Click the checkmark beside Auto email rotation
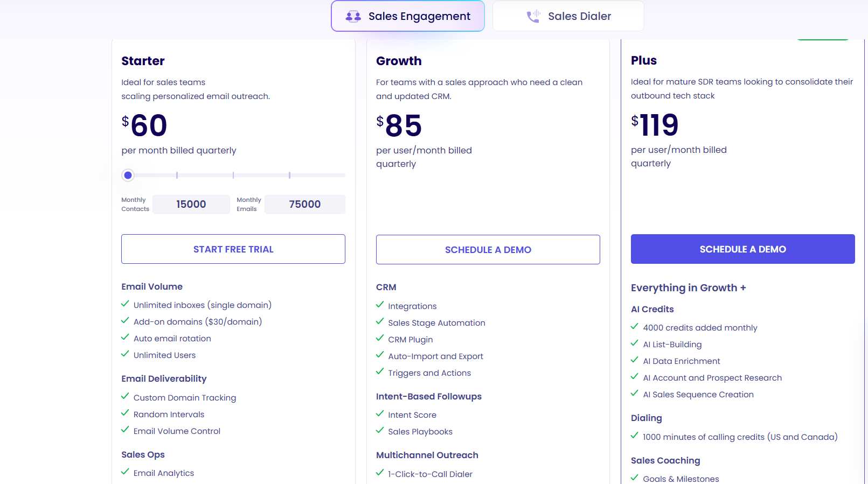868x484 pixels. click(125, 337)
